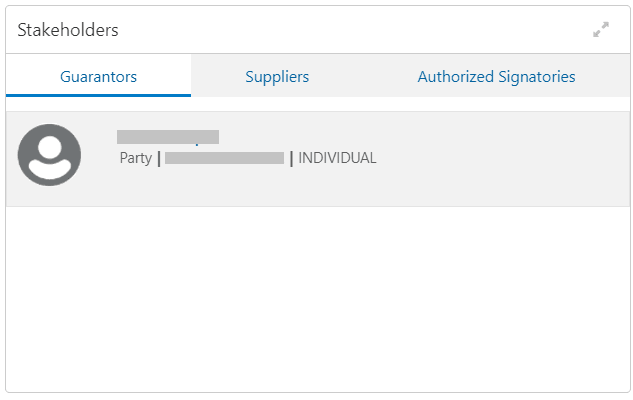
Task: Click the empty area below guarantor list
Action: (x=316, y=300)
